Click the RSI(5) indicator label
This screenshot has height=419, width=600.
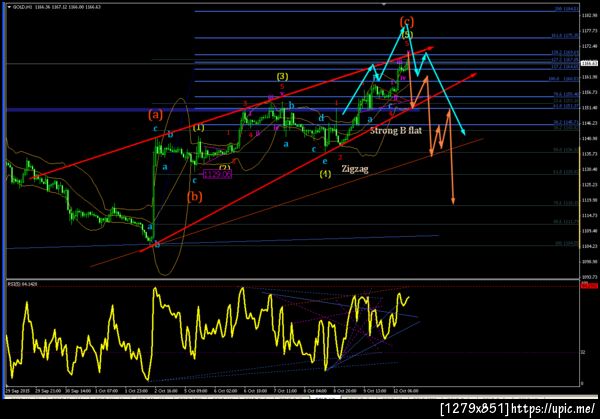pyautogui.click(x=22, y=284)
